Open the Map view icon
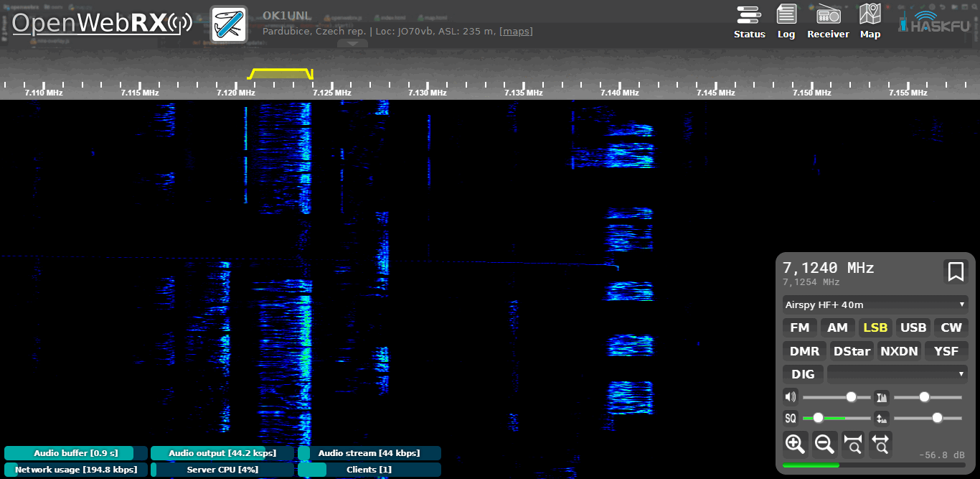 click(x=870, y=22)
